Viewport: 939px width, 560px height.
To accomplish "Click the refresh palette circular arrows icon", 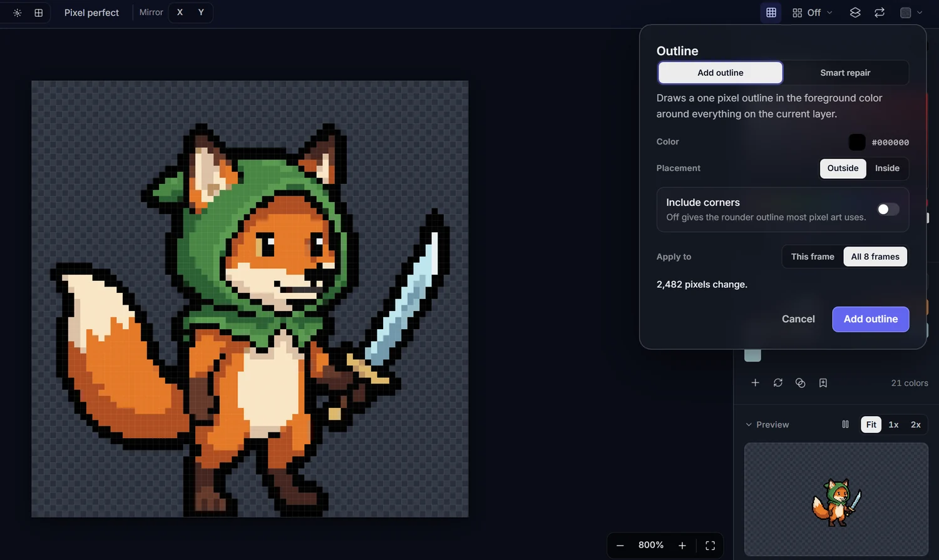I will [778, 383].
